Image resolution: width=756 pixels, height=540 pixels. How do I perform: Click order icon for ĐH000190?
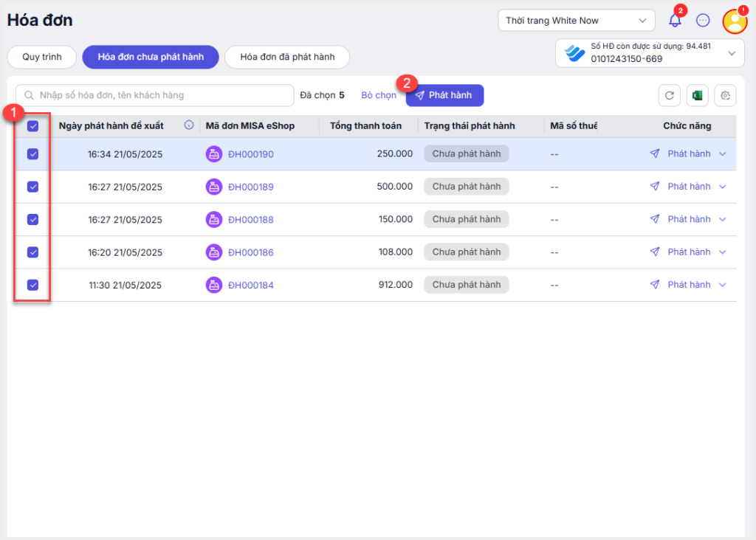click(x=213, y=154)
